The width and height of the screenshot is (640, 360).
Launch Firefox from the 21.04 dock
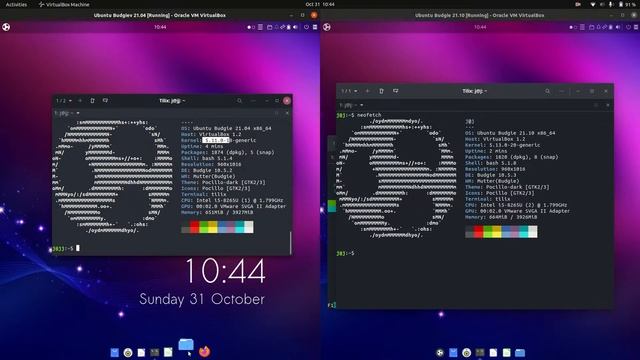tap(204, 351)
